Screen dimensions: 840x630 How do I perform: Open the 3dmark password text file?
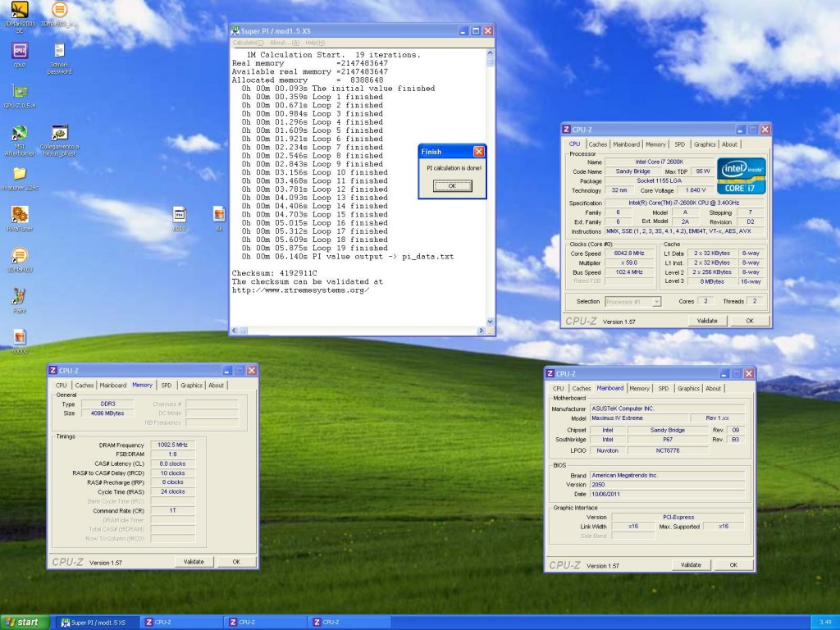(x=59, y=58)
